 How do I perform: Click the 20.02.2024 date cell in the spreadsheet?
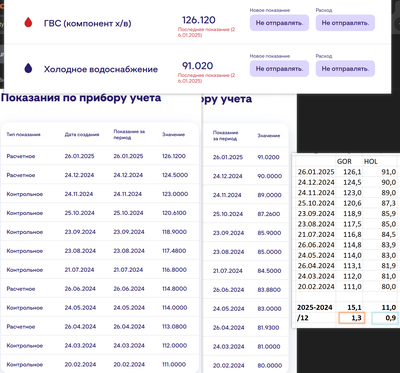click(315, 286)
